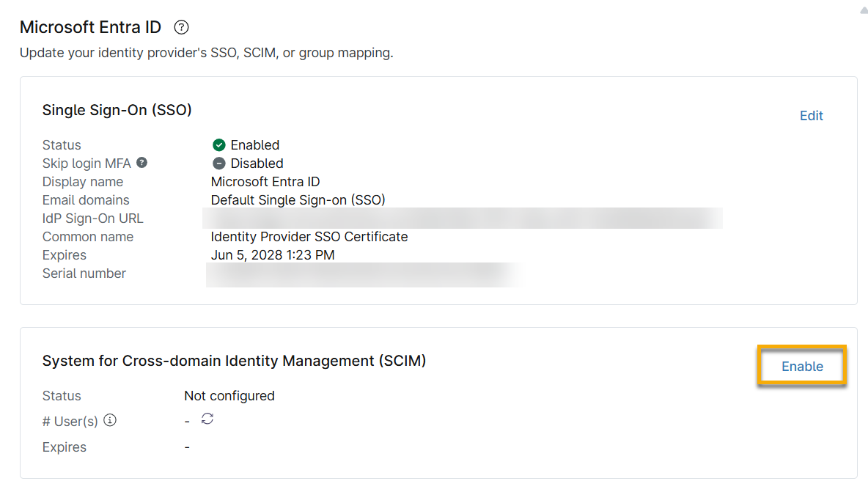The image size is (868, 481).
Task: View the Skip login MFA tooltip icon
Action: pos(142,163)
